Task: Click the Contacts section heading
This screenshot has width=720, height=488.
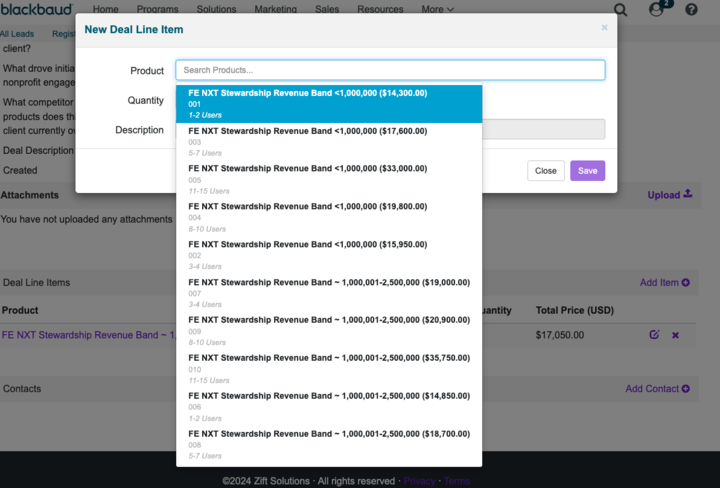Action: pos(22,388)
